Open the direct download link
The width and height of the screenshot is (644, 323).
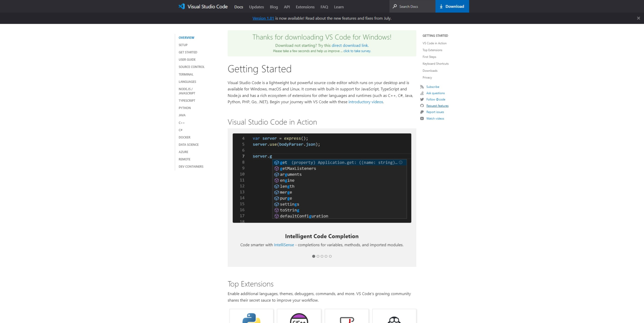click(x=350, y=45)
